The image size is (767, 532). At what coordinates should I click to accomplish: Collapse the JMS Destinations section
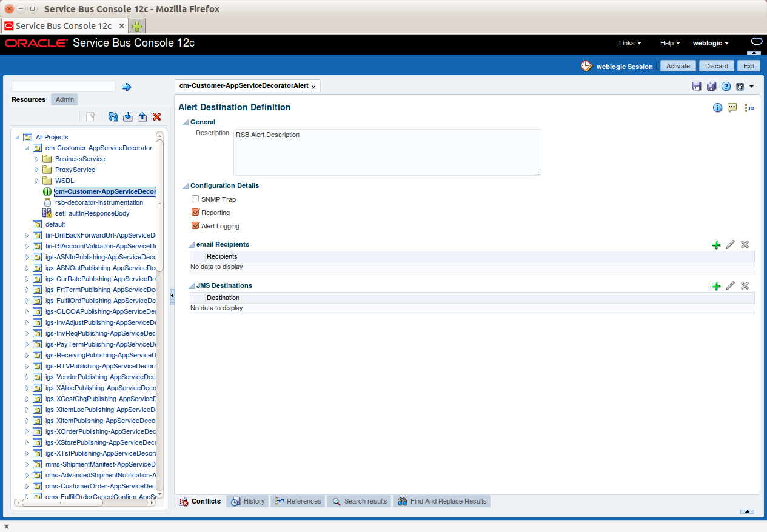point(192,286)
